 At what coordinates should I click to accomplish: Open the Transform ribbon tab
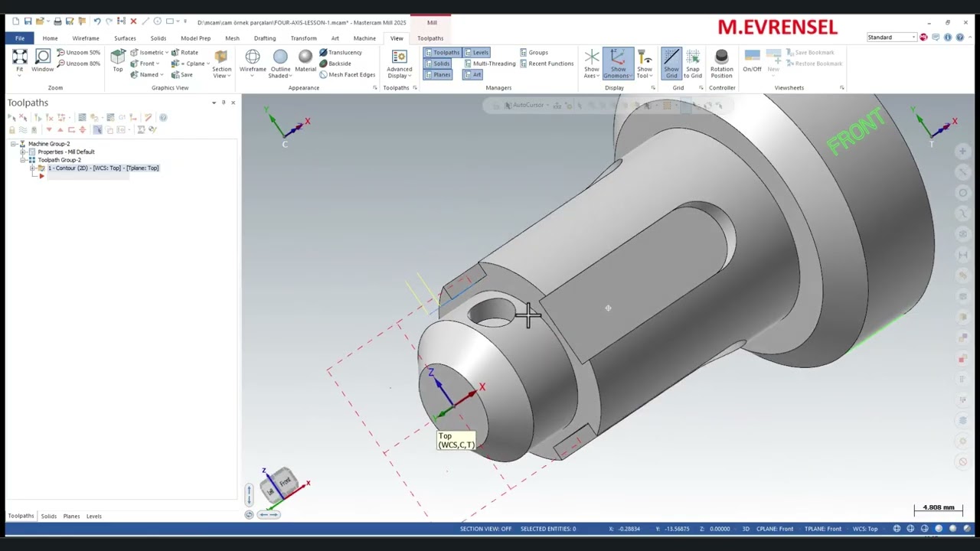pyautogui.click(x=303, y=38)
